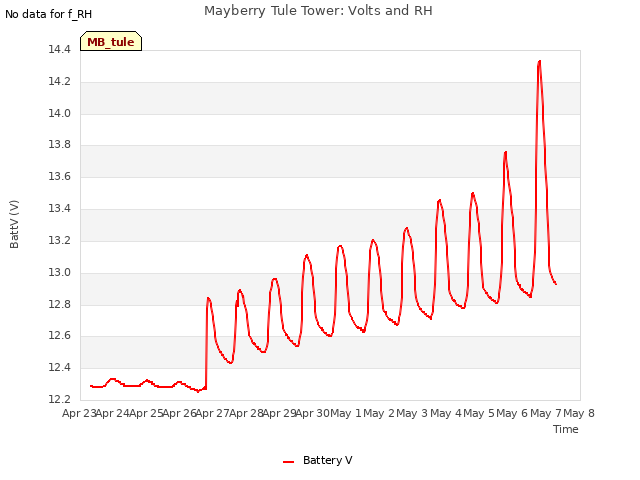This screenshot has height=480, width=640.
Task: Click the May 3 x-axis date label
Action: 412,414
